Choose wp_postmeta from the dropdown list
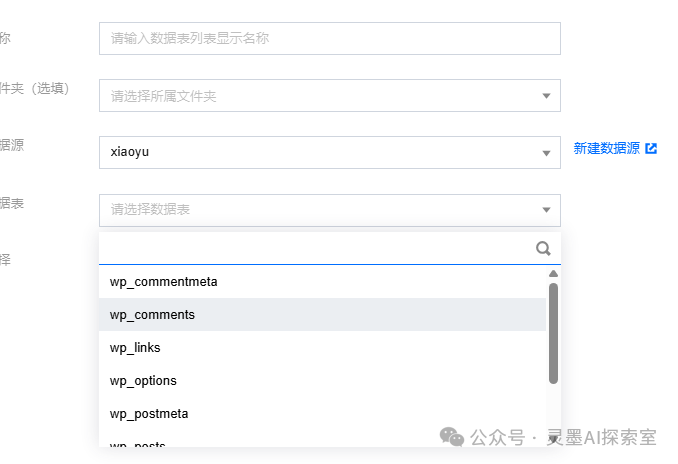This screenshot has width=678, height=464. pos(149,414)
